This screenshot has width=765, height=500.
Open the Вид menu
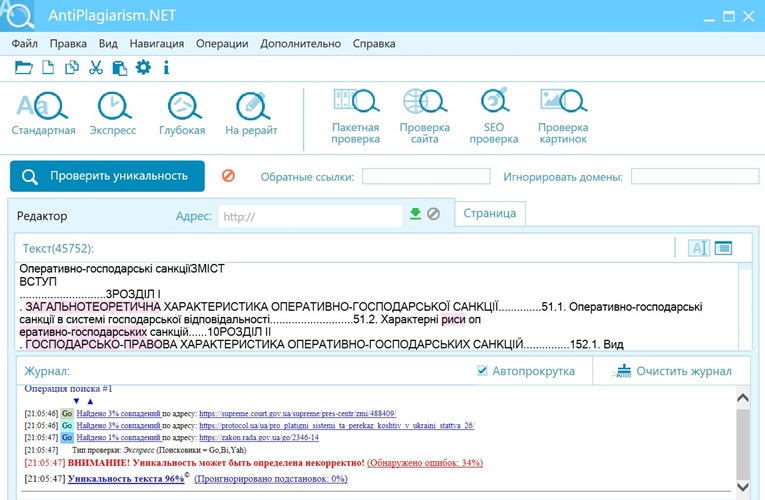click(108, 43)
